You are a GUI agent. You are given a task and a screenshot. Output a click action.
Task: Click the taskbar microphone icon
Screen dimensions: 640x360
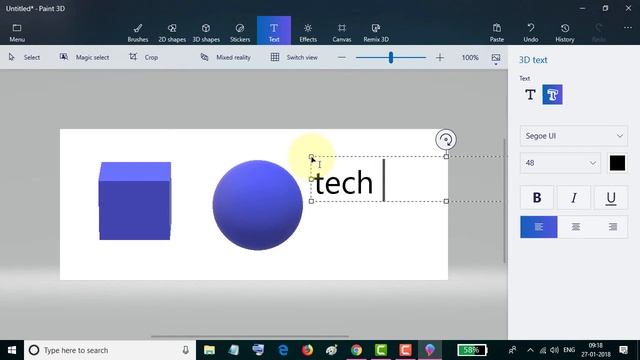pos(186,350)
